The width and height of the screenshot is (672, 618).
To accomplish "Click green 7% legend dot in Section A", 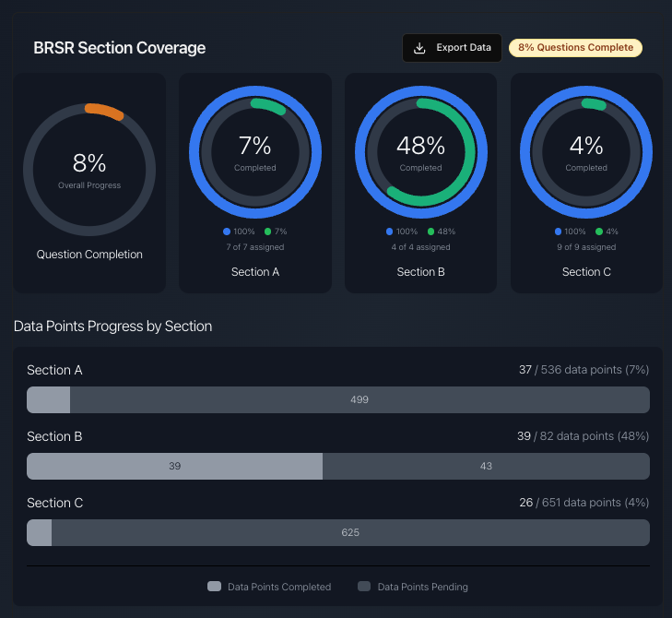I will point(268,232).
